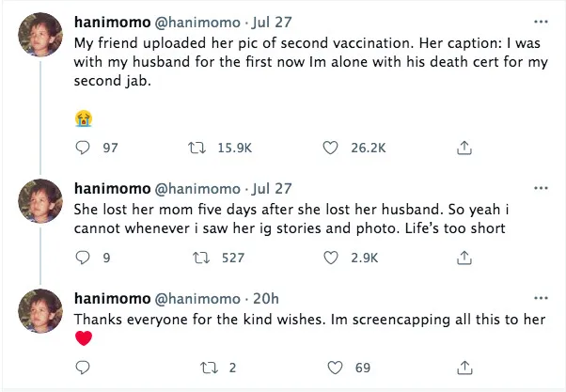Reply to the tweet with 9 replies
Viewport: 566px width, 392px height.
[x=82, y=258]
